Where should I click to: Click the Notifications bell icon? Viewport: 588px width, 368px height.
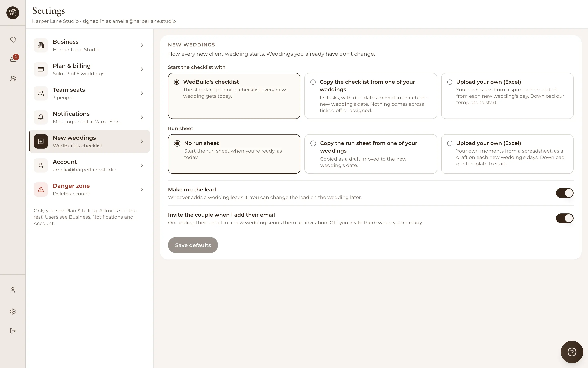41,117
